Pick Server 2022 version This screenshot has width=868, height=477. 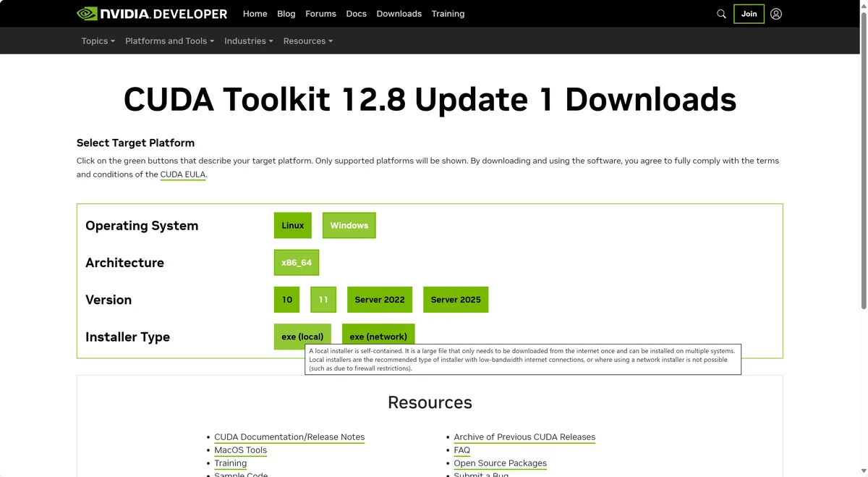[x=379, y=300]
